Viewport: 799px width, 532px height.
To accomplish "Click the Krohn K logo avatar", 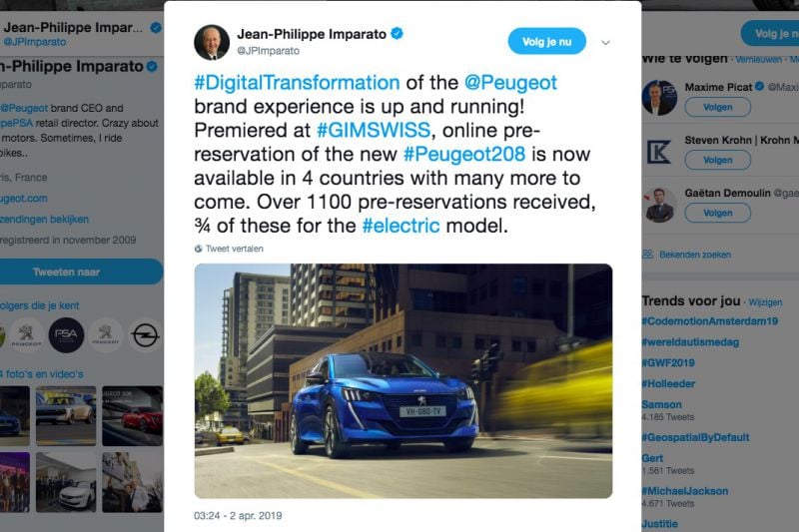I will pyautogui.click(x=659, y=152).
